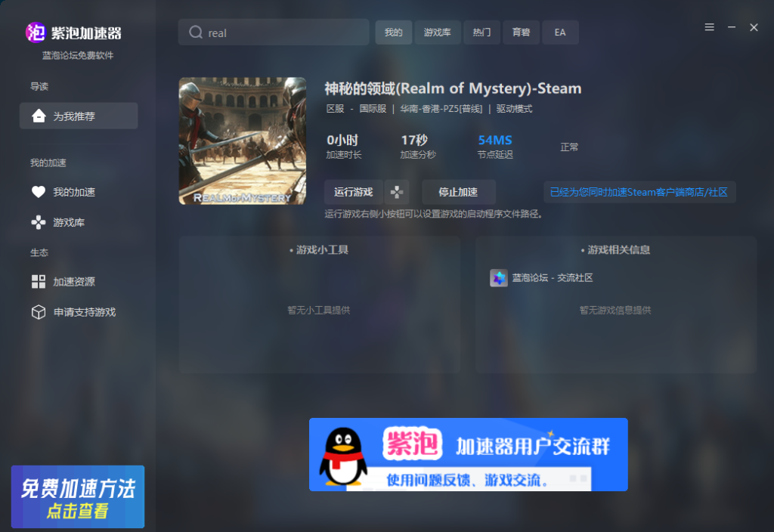This screenshot has width=774, height=532.
Task: Click the 运行游戏 button
Action: [354, 192]
